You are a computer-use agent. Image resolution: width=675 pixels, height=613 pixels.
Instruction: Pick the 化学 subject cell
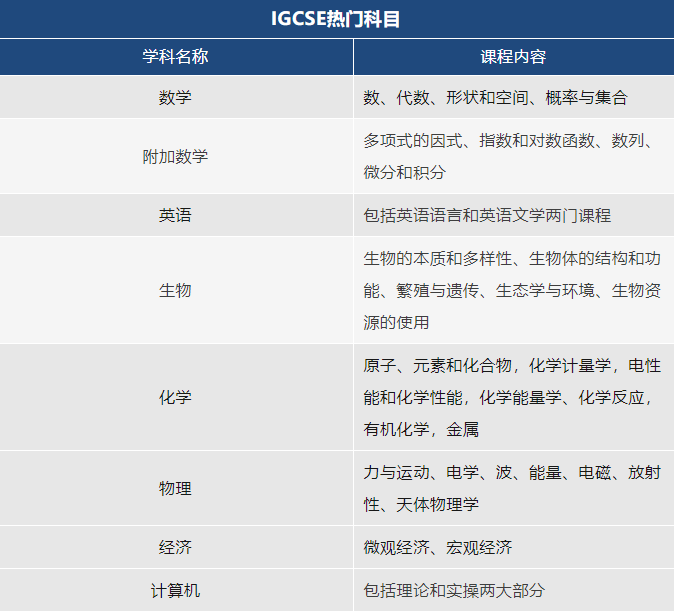(176, 397)
